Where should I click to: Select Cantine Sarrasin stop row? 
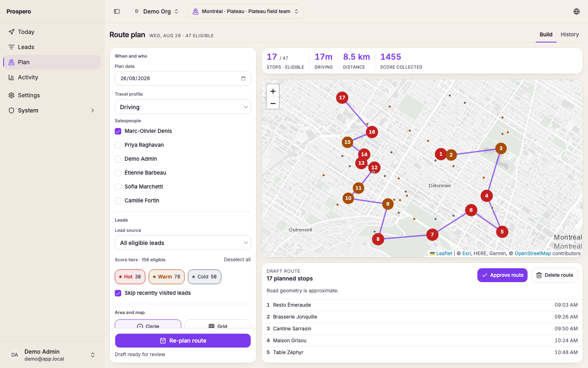click(x=422, y=329)
